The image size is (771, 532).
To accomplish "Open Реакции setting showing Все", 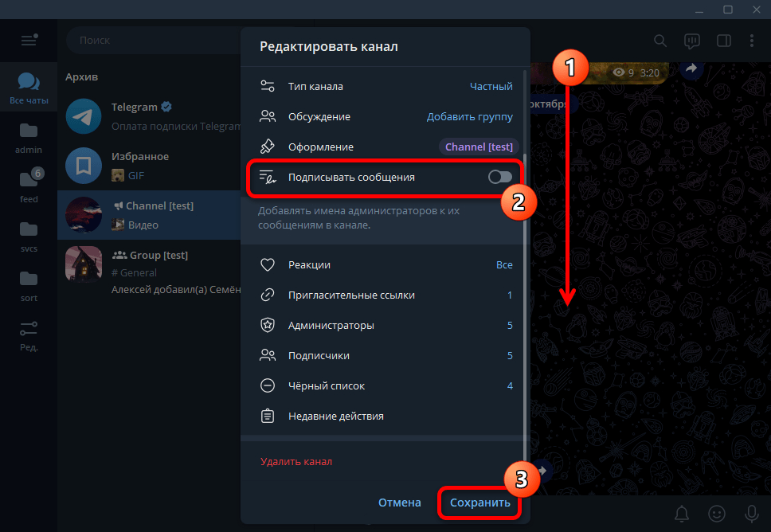I will pos(386,265).
